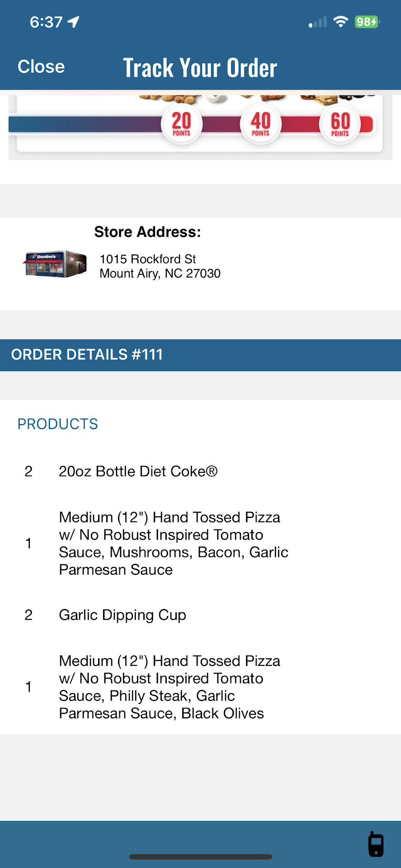
Task: Select the Philly Steak pizza item
Action: 170,687
